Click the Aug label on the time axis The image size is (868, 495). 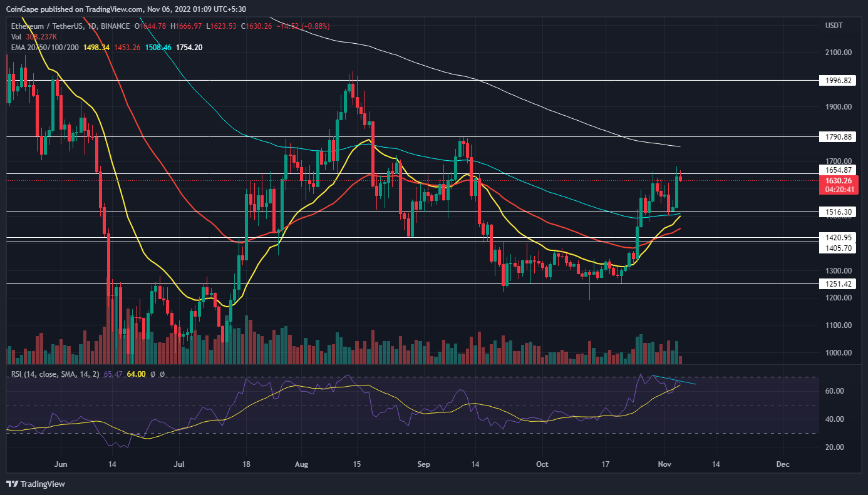(301, 464)
